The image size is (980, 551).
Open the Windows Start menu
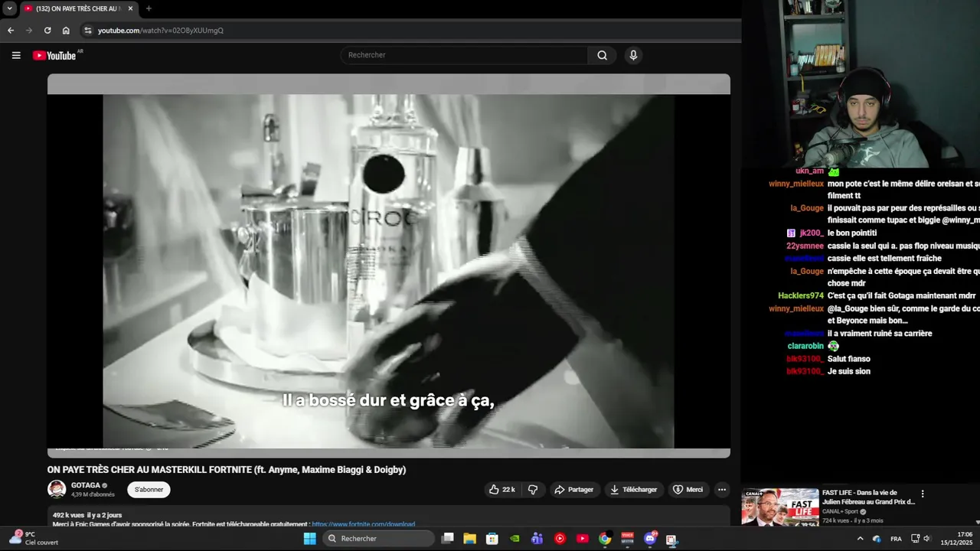click(x=309, y=539)
